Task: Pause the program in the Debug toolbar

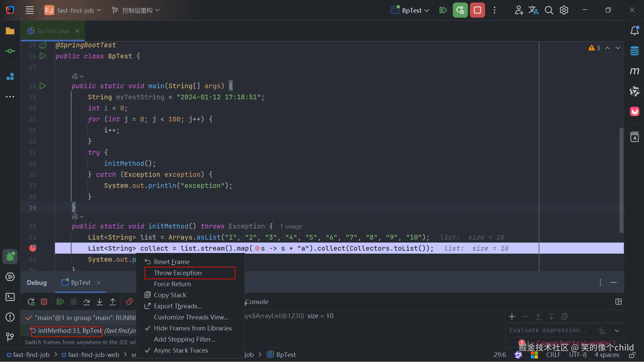Action: tap(73, 302)
